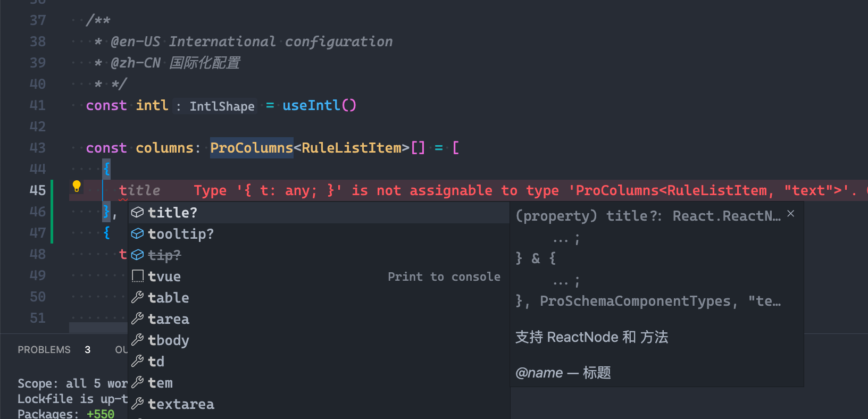Screen dimensions: 868x419
Task: Select the td suggestion
Action: 156,361
